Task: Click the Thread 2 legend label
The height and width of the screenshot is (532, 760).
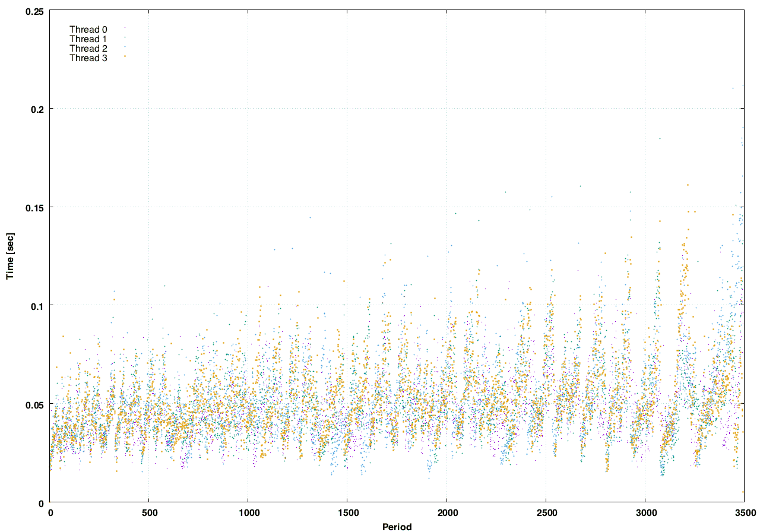Action: [88, 48]
